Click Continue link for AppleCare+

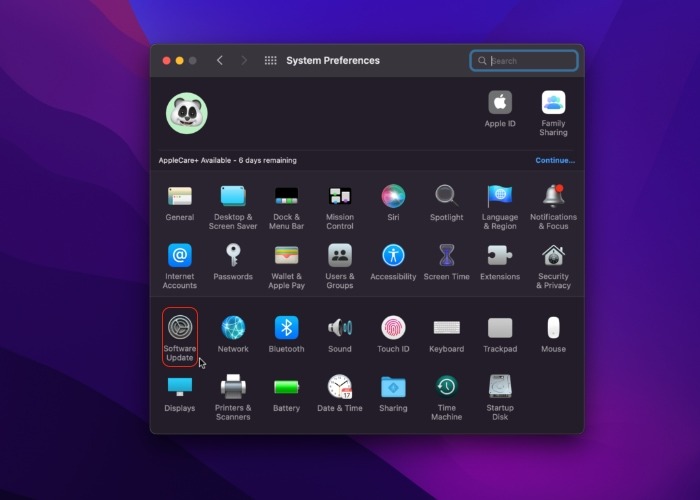point(555,160)
